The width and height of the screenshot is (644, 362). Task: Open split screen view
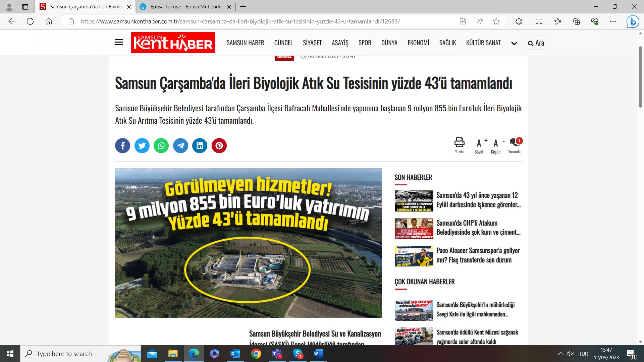point(539,21)
